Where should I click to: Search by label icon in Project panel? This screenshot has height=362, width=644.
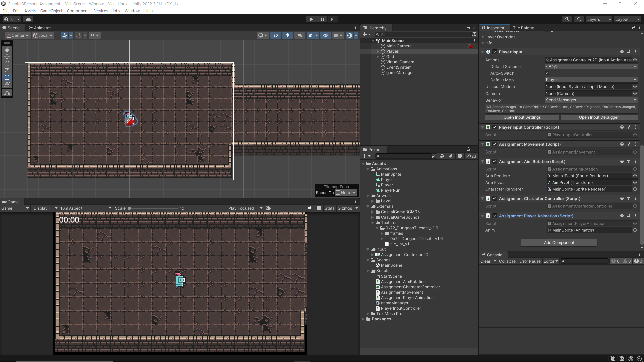click(x=451, y=156)
